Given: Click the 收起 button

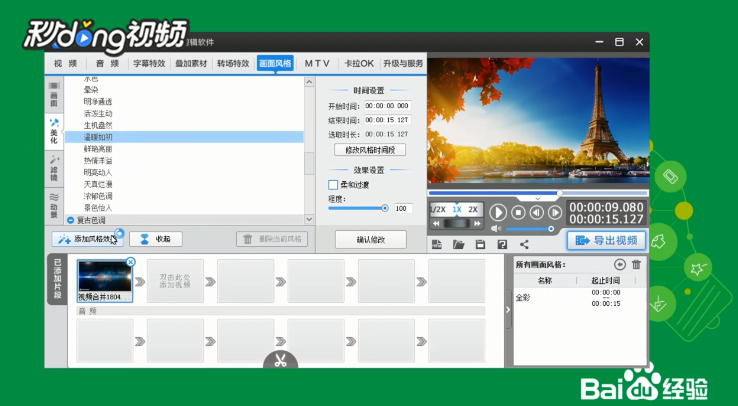Looking at the screenshot, I should (156, 239).
